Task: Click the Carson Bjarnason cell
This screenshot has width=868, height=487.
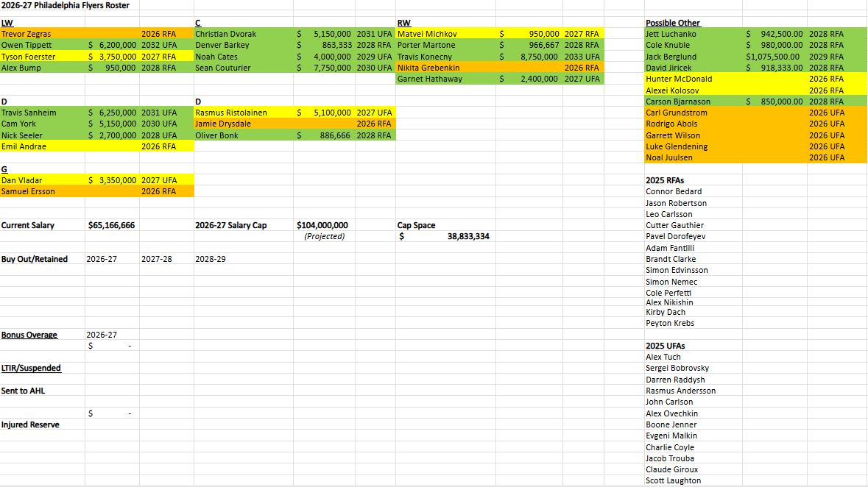Action: pos(694,102)
